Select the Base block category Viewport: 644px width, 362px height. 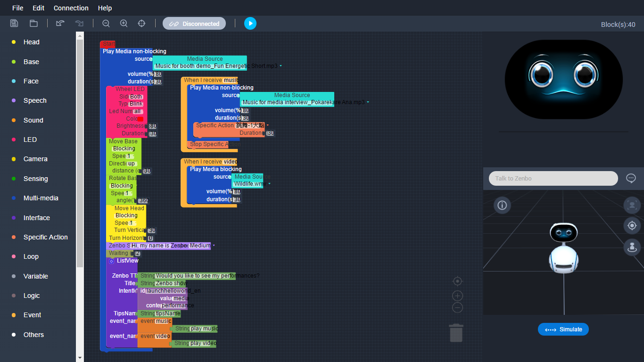click(x=31, y=62)
